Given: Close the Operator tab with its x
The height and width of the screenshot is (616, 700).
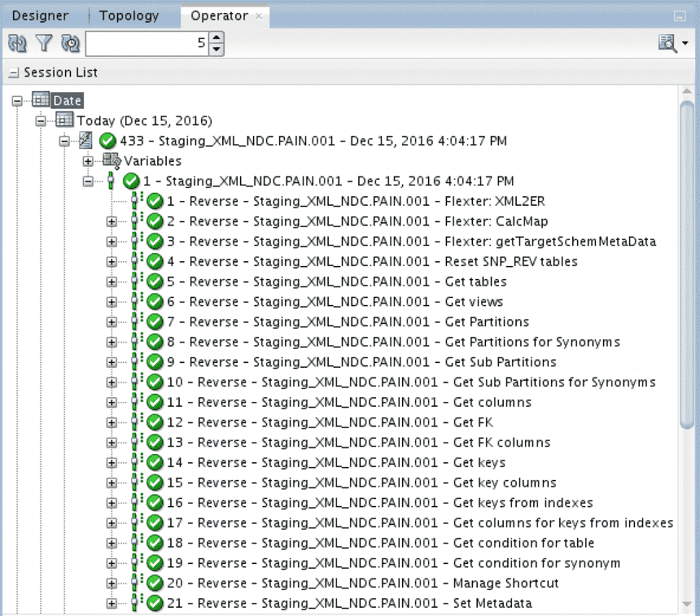Looking at the screenshot, I should pos(258,16).
